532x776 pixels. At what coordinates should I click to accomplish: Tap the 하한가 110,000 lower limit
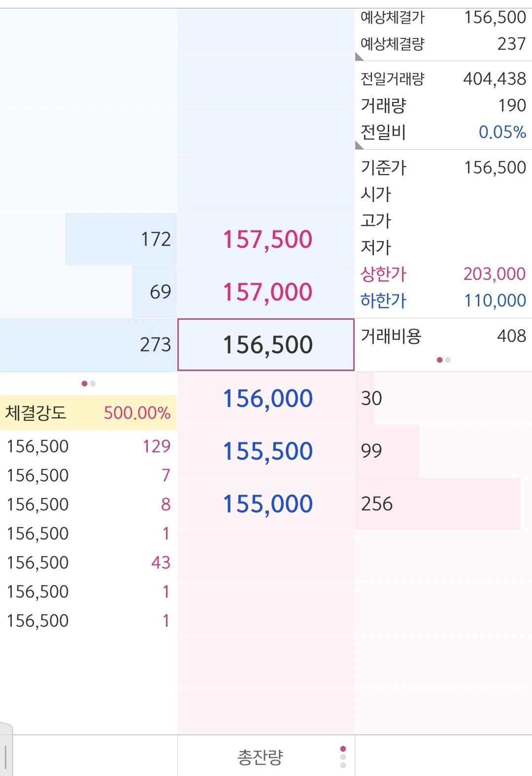click(443, 300)
